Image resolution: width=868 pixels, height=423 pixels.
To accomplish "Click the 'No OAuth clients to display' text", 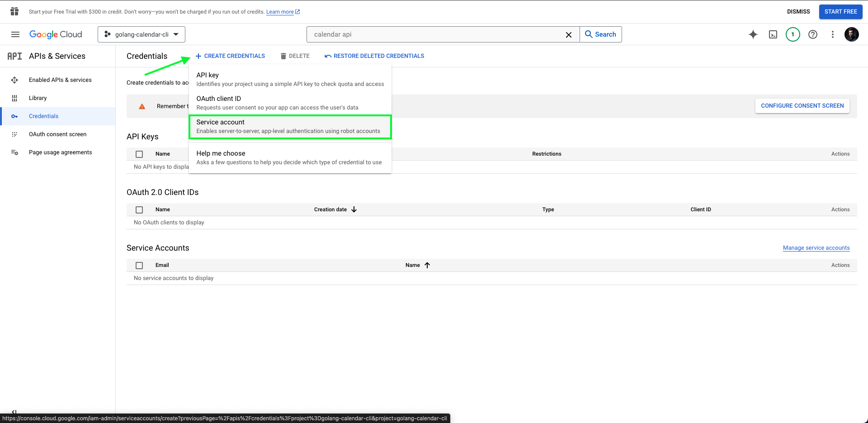I will coord(169,223).
